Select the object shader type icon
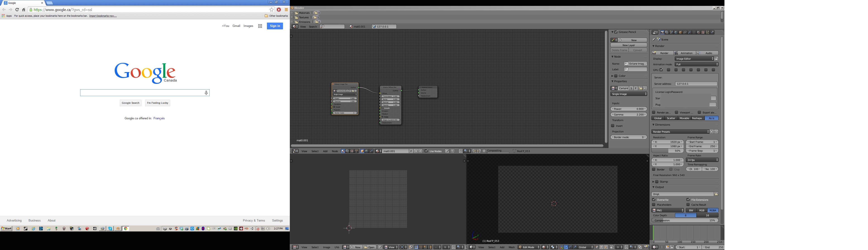868x250 pixels. [362, 151]
